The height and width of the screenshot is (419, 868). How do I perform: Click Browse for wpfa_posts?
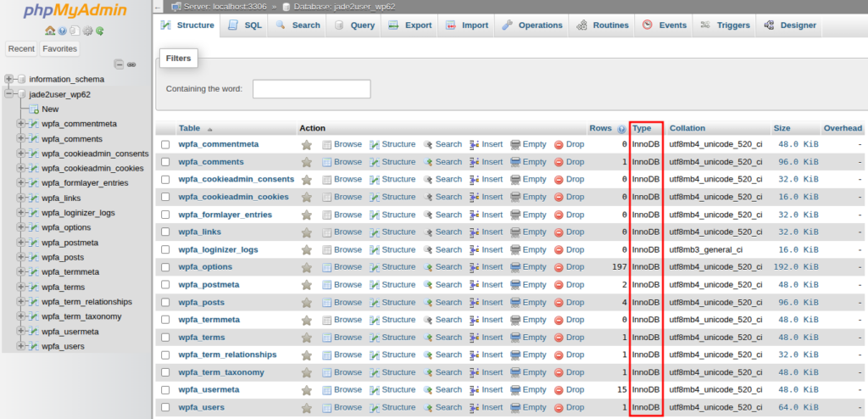click(342, 303)
